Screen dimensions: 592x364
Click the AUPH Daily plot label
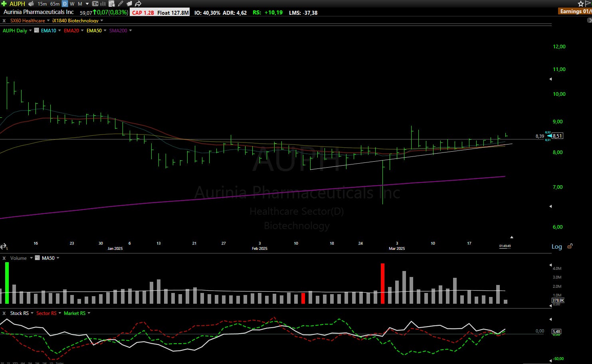[15, 30]
